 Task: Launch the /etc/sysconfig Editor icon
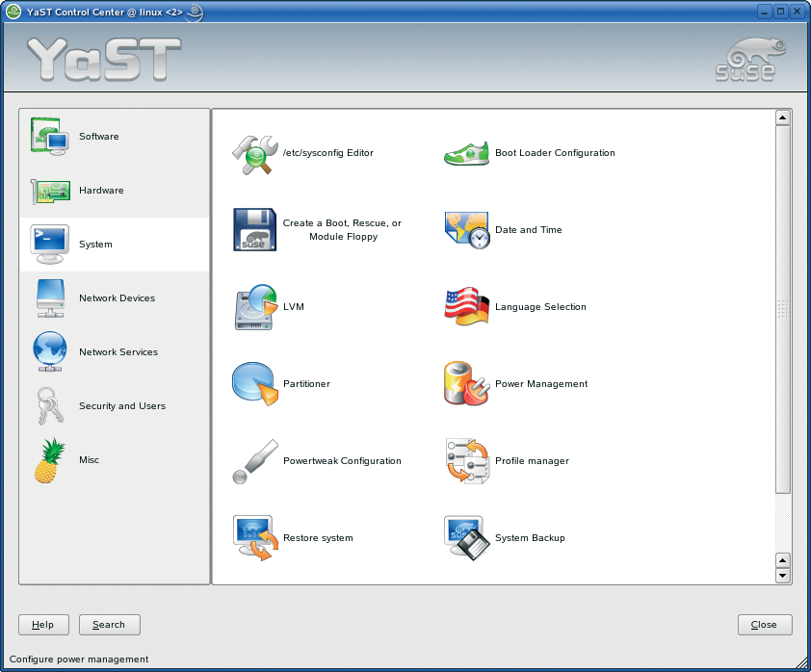[254, 154]
